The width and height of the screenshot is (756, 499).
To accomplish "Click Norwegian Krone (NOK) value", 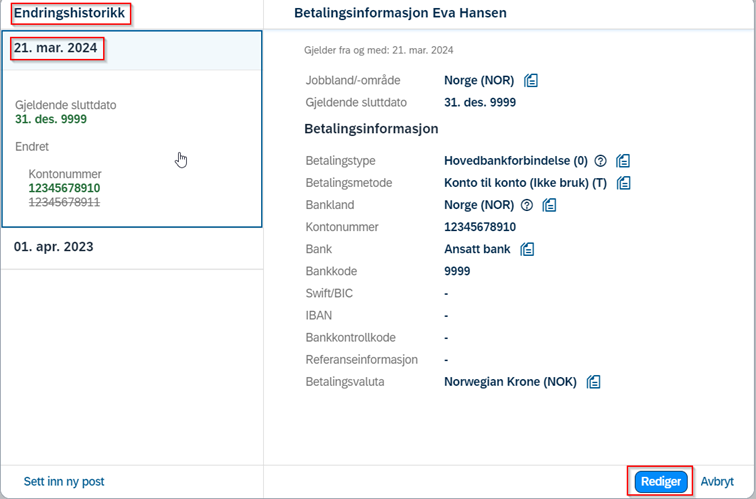I will tap(510, 382).
